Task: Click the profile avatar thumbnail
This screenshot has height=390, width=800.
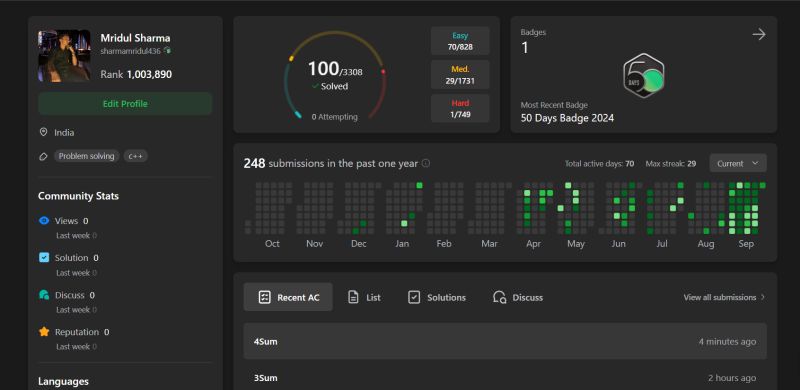Action: (64, 56)
